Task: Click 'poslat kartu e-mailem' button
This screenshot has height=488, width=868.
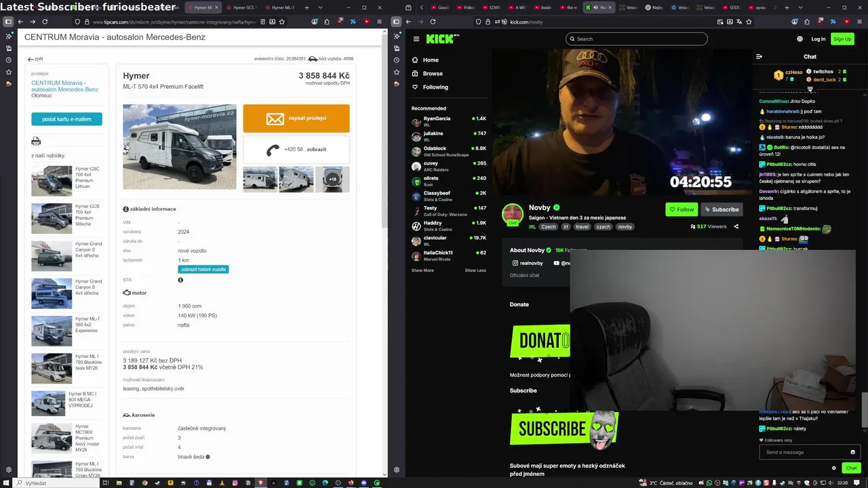Action: point(66,119)
